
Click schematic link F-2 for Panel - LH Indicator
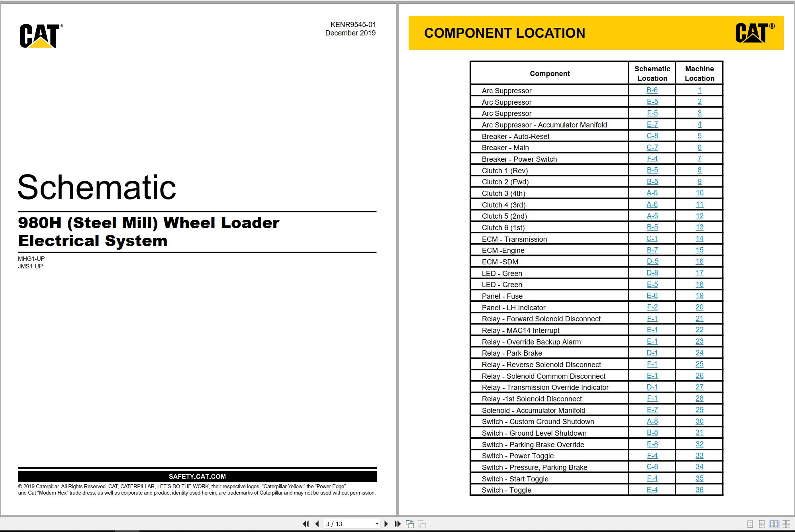pos(652,307)
